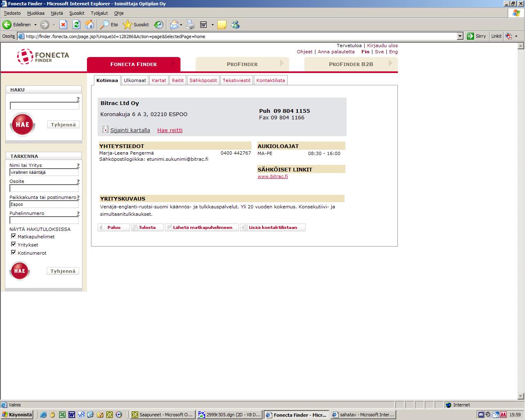
Task: Open the Mail toolbar icon
Action: 174,25
